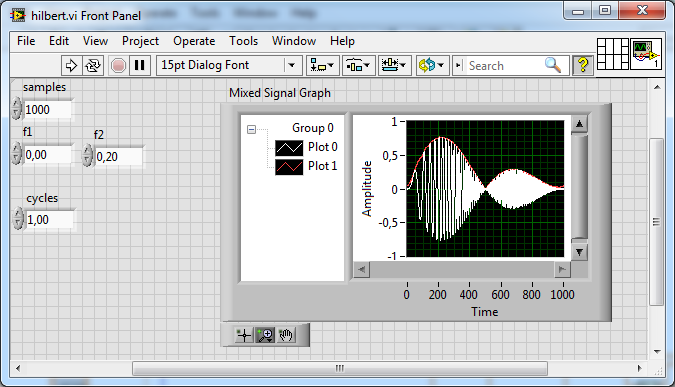
Task: Select the graph pan hand tool
Action: pos(286,335)
